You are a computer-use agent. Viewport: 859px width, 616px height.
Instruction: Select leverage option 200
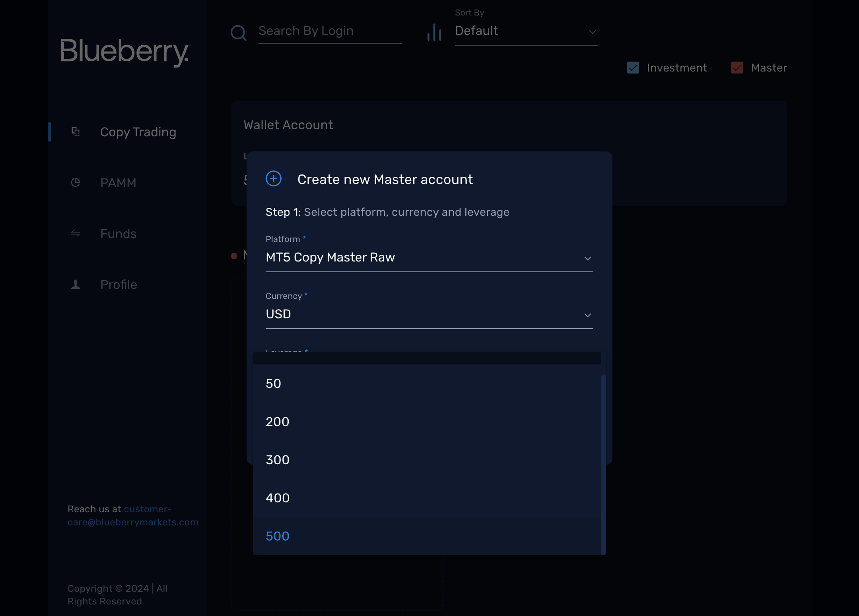tap(427, 422)
